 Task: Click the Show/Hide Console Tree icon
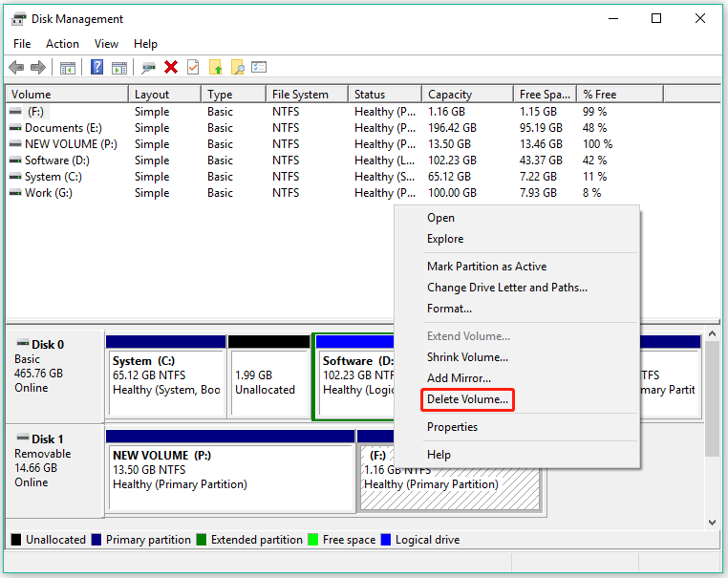pos(67,67)
